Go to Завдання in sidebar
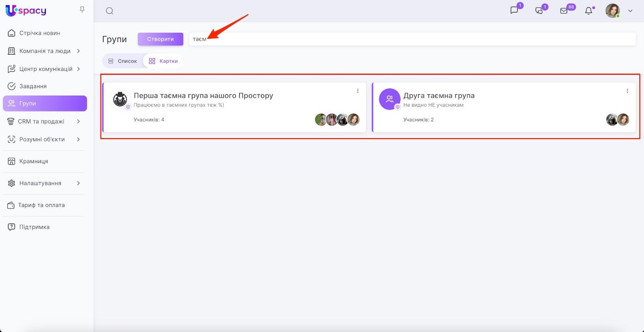The image size is (644, 332). [x=33, y=86]
